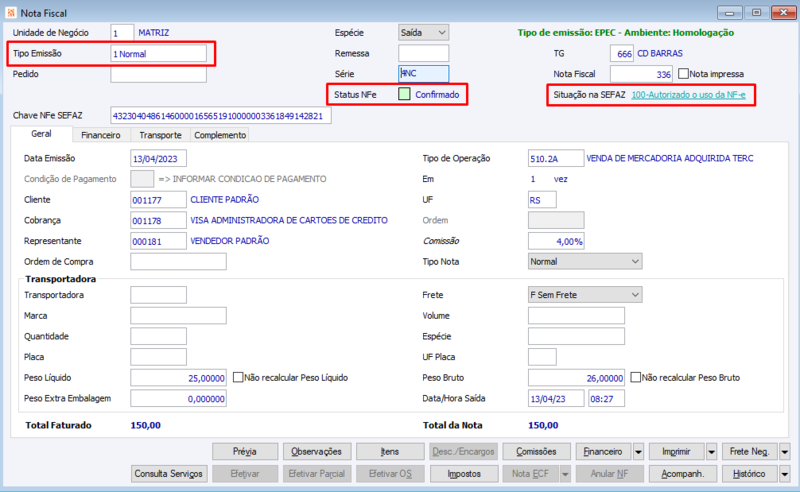
Task: Open the arrow beside Nota ECF button
Action: (565, 474)
